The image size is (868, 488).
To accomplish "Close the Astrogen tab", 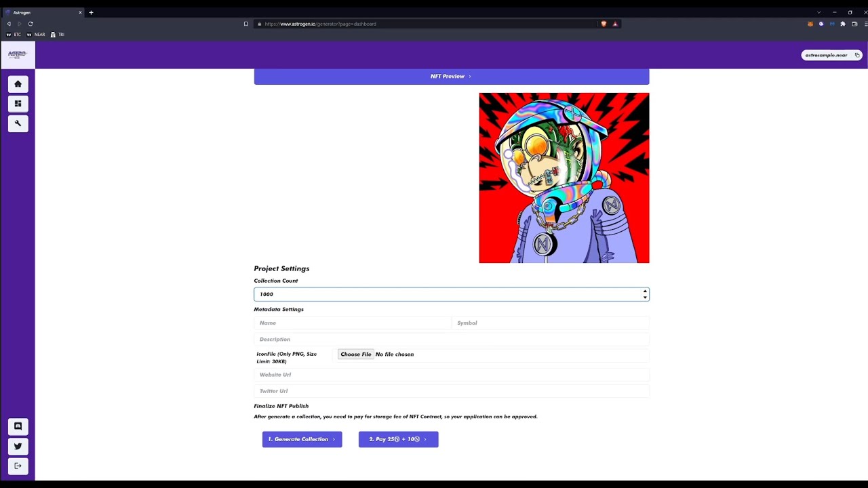I will pyautogui.click(x=80, y=12).
